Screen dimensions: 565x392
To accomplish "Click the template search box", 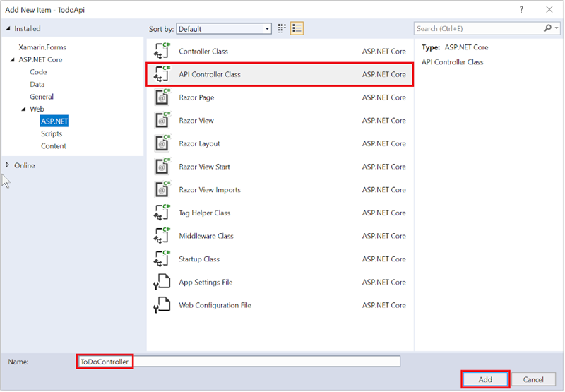I will tap(477, 29).
